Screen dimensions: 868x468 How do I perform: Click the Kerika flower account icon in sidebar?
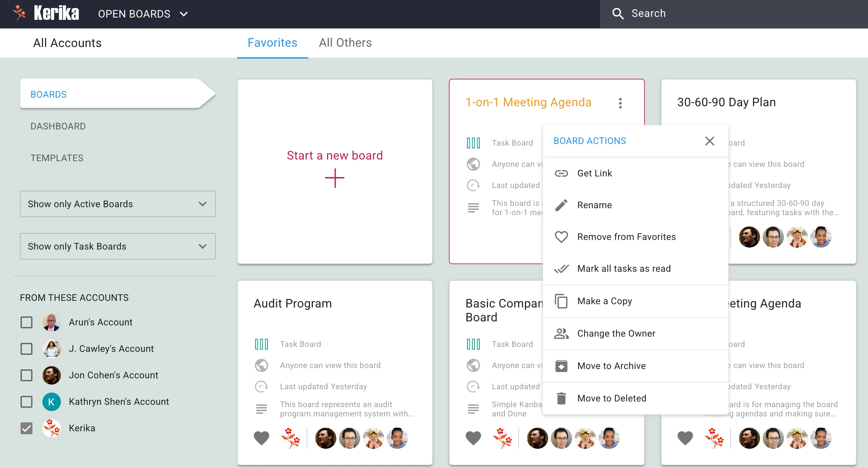(52, 428)
